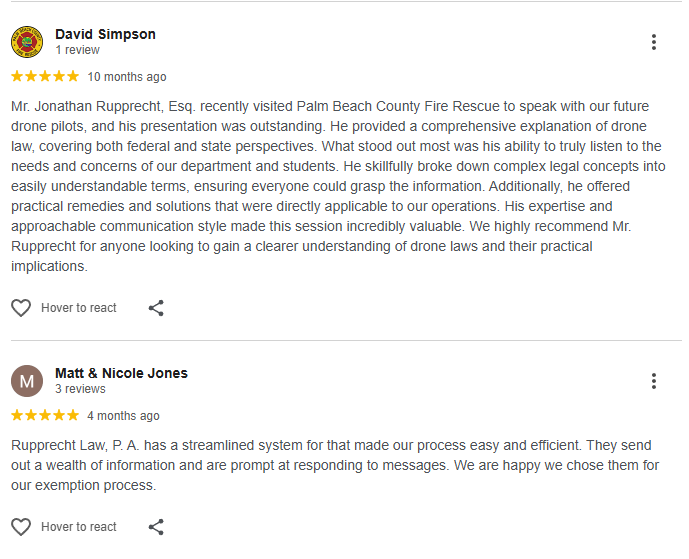Viewport: 689px width, 559px height.
Task: Open Matt & Nicole Jones profile name
Action: coord(121,373)
